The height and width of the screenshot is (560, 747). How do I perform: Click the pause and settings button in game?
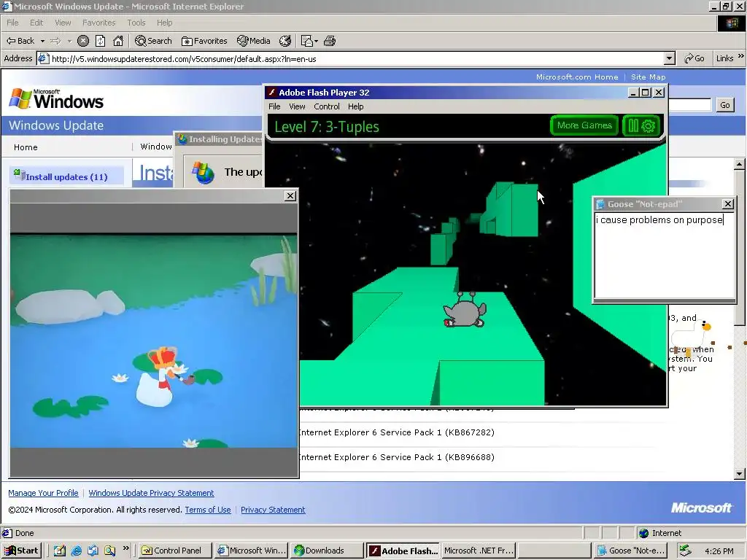coord(642,125)
